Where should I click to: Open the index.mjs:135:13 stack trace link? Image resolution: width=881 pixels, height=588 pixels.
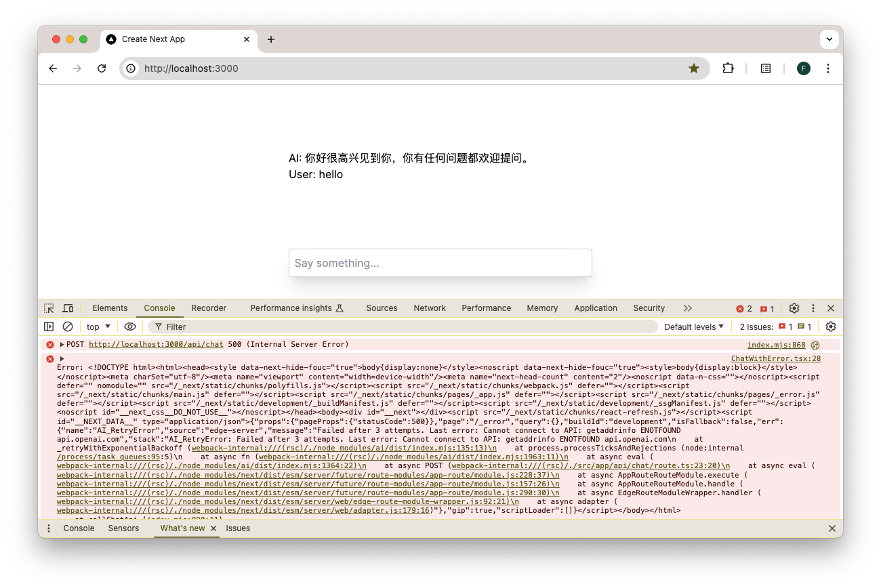[344, 448]
